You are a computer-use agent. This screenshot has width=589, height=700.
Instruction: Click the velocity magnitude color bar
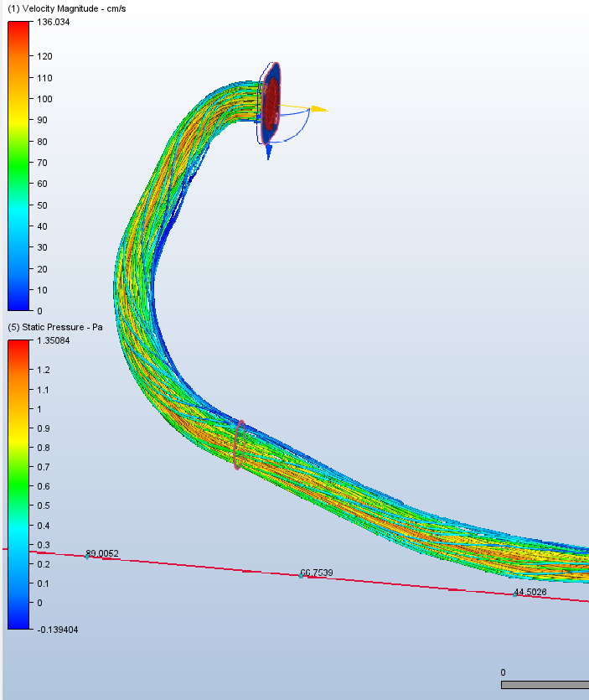click(x=18, y=166)
